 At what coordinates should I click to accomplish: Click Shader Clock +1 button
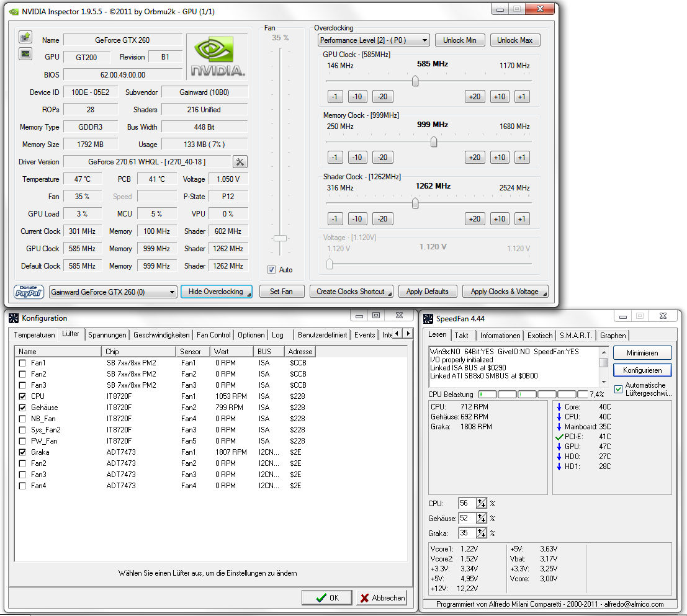521,219
